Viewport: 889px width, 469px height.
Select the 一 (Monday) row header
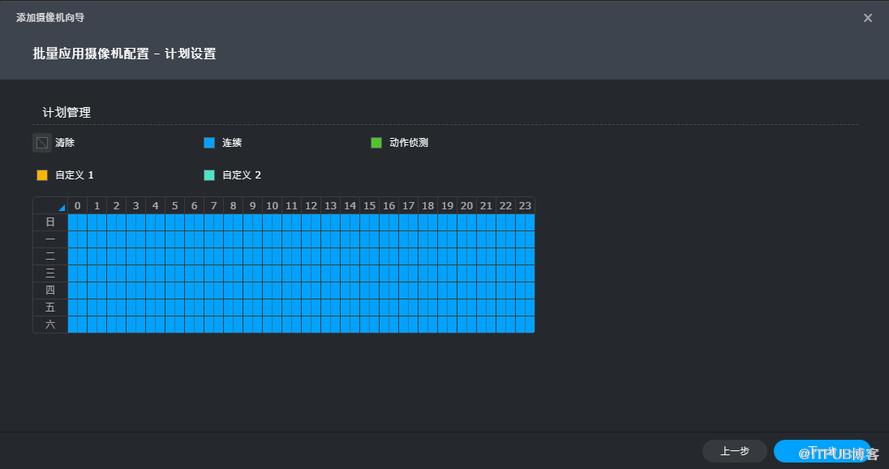[x=50, y=239]
